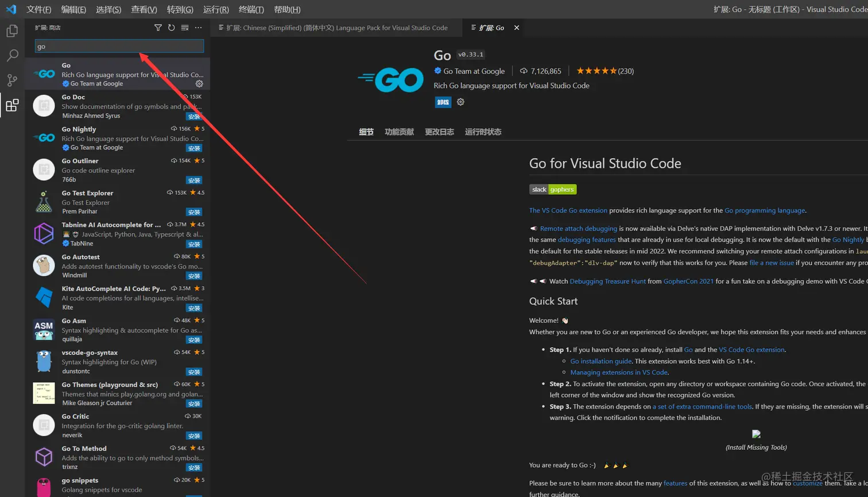Open the Search view in the activity bar
This screenshot has width=868, height=497.
point(12,56)
